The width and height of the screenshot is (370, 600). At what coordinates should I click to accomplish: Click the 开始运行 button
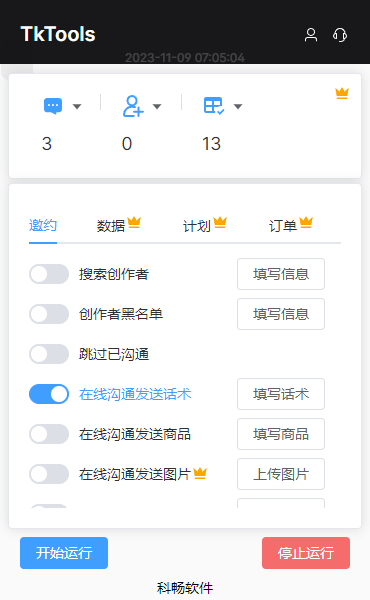pos(64,553)
